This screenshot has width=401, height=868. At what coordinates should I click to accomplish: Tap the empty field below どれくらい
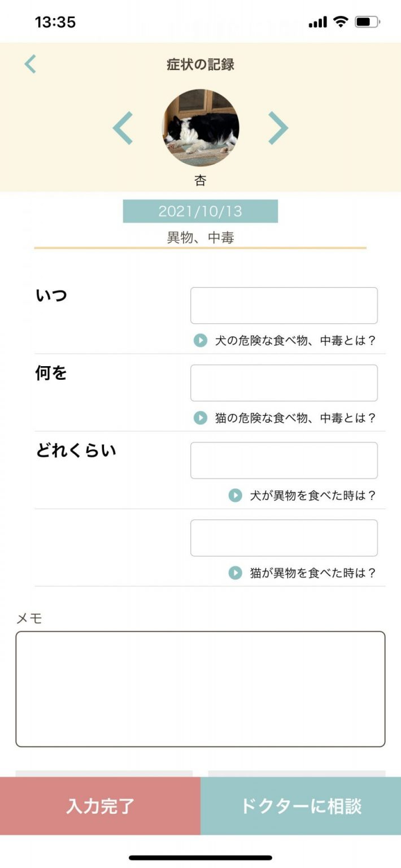tap(284, 538)
